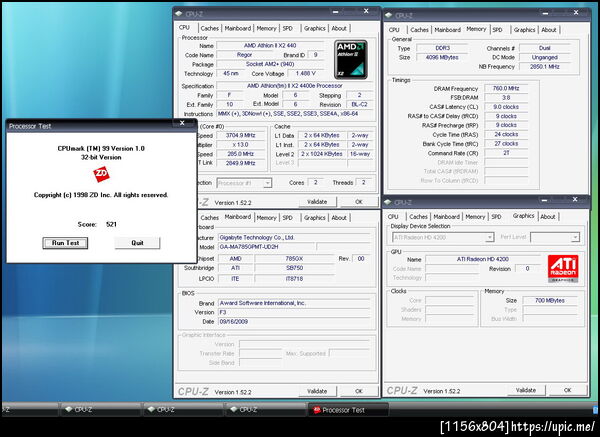Click the BIOS Date value 09/16/2009
The width and height of the screenshot is (600, 437).
(294, 322)
